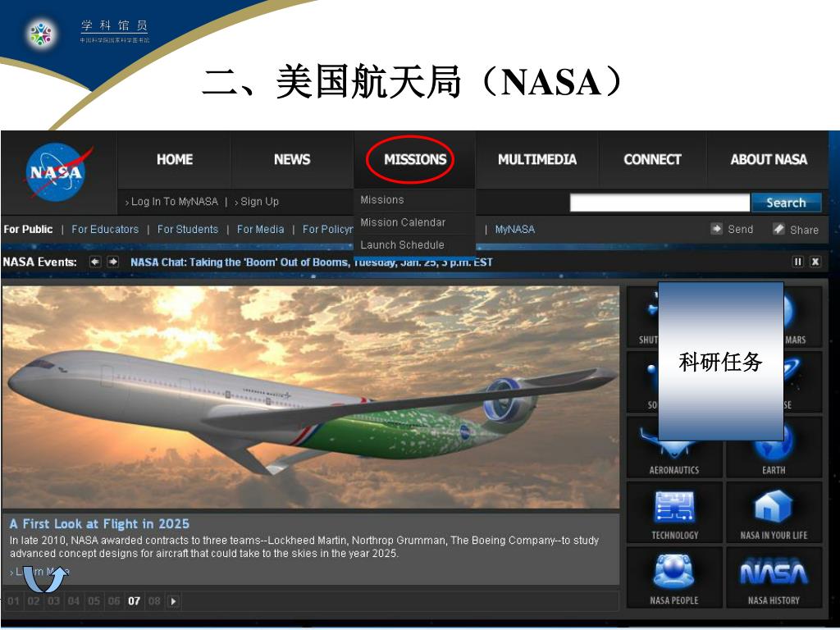The width and height of the screenshot is (840, 630).
Task: Show next NASA event with right arrow
Action: click(x=113, y=262)
